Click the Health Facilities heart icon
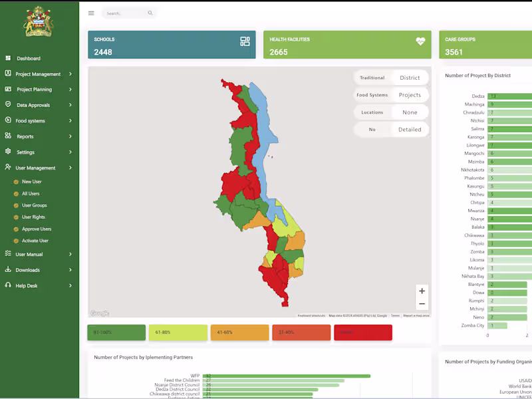532x399 pixels. click(x=420, y=41)
